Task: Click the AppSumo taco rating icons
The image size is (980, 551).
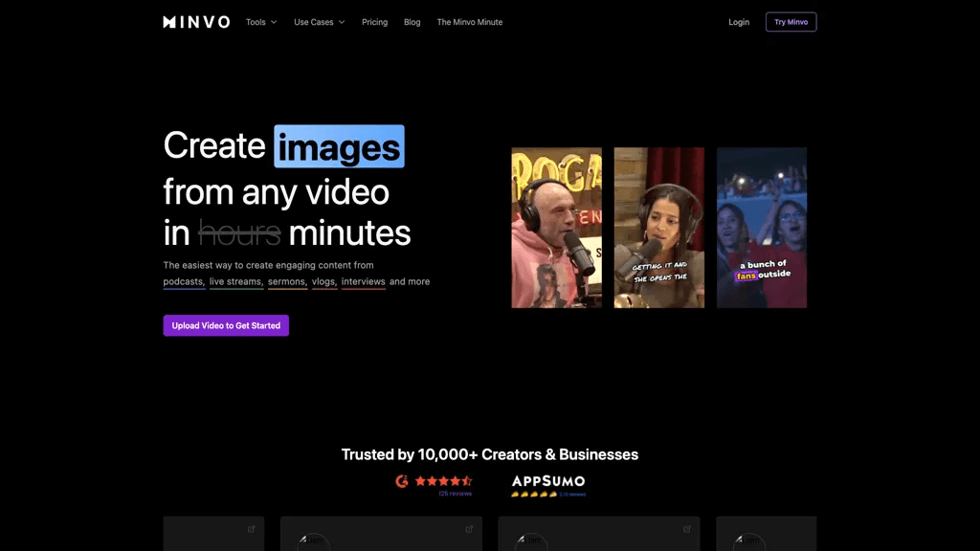Action: pos(534,495)
